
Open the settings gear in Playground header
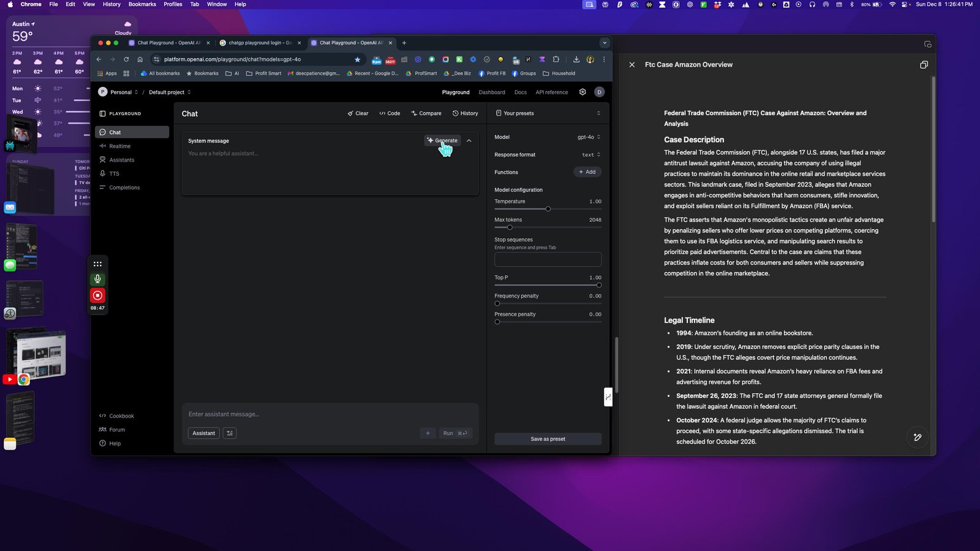582,92
